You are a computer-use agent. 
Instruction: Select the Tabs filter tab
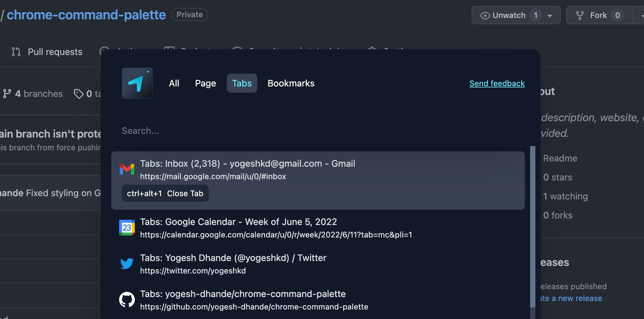[x=242, y=83]
